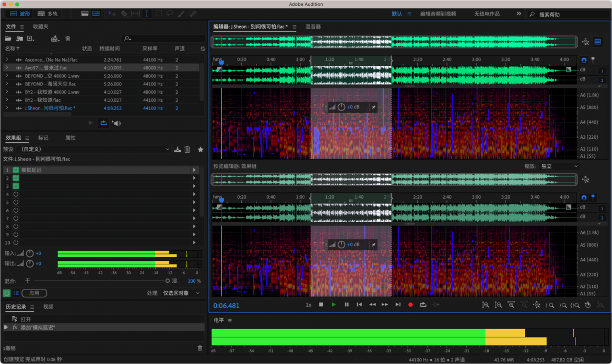
Task: Select history entry 添加"模拟延迟"
Action: (x=103, y=327)
